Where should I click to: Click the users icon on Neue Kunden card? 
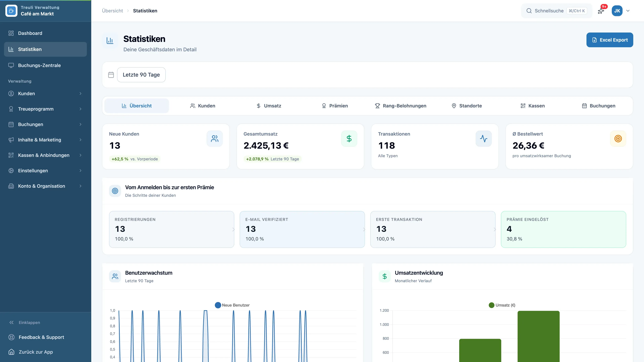214,139
